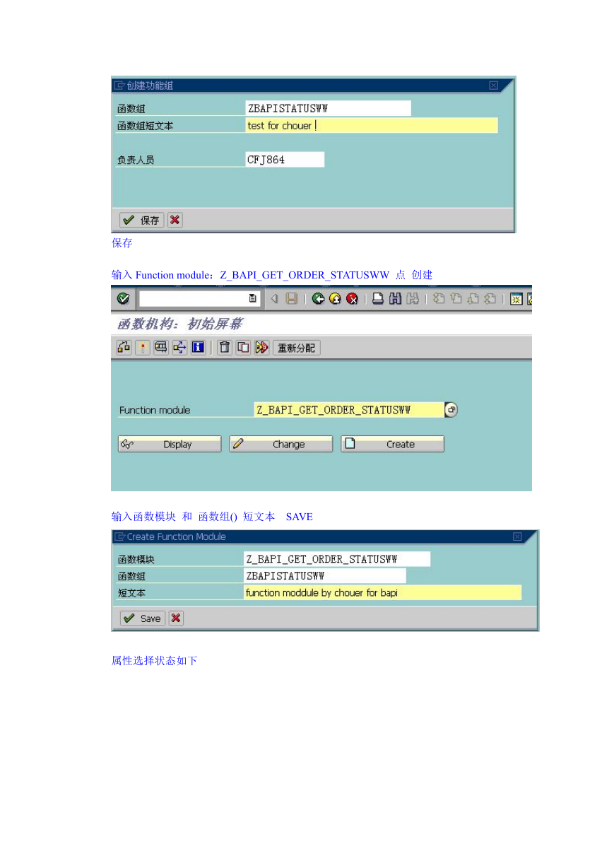This screenshot has height=868, width=614.
Task: Click the Create button
Action: coord(393,444)
